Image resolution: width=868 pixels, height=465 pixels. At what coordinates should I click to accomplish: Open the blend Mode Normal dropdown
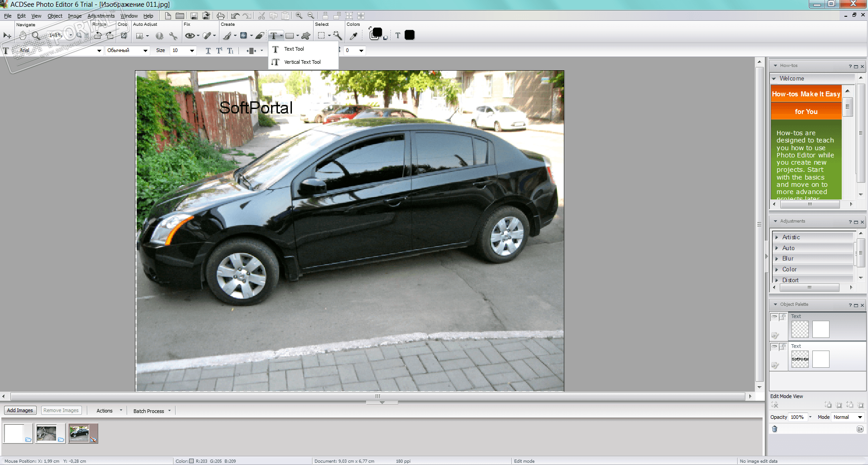860,417
